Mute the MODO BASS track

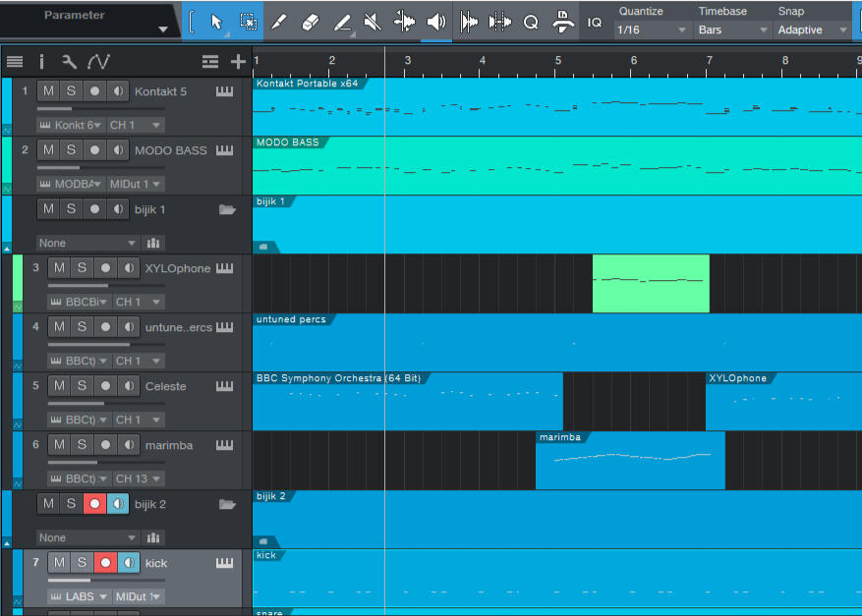tap(47, 150)
